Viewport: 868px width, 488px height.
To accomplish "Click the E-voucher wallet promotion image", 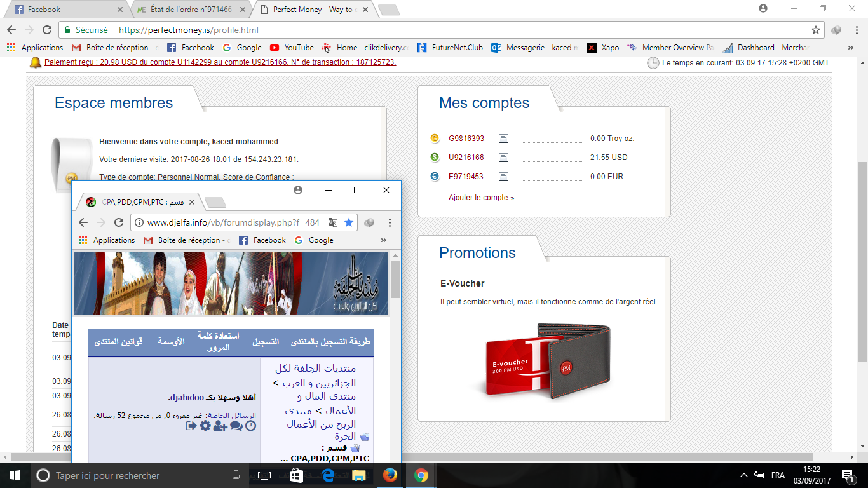I will (548, 361).
